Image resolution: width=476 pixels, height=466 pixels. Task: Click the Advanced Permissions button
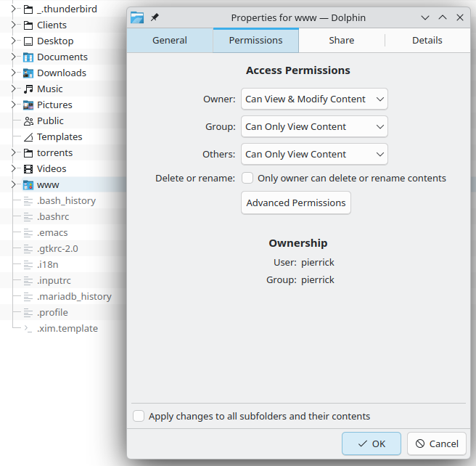[x=296, y=203]
